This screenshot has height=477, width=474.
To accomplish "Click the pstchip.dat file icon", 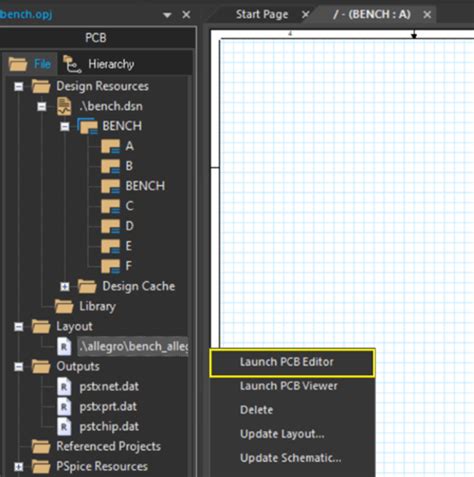I will [x=64, y=427].
